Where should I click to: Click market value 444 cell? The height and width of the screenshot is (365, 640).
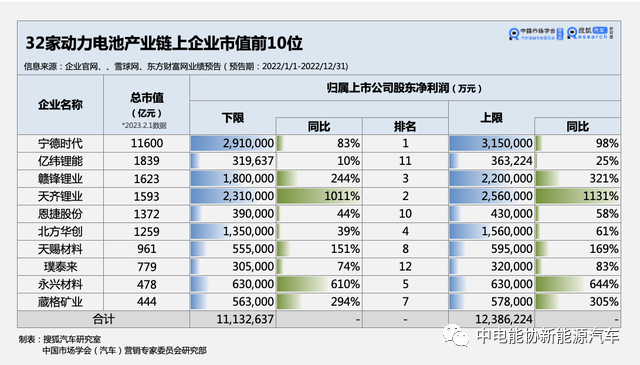pyautogui.click(x=147, y=302)
